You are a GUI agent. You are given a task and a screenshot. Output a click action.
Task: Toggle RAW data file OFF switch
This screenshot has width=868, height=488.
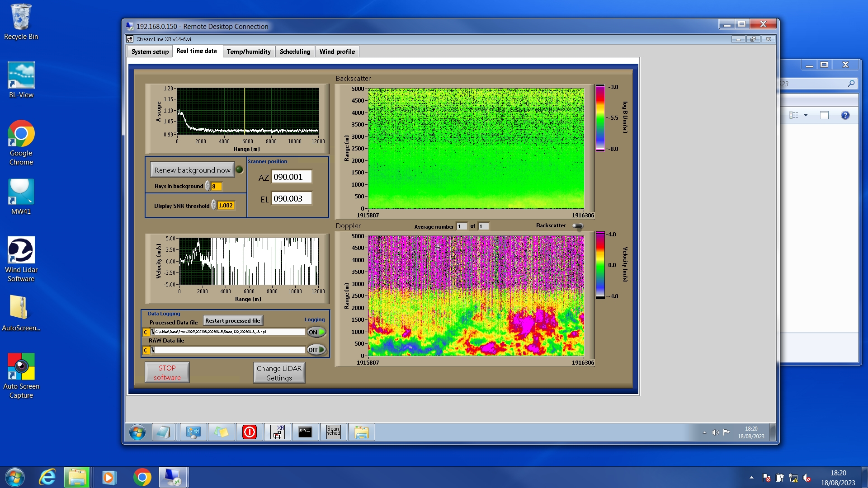(316, 350)
